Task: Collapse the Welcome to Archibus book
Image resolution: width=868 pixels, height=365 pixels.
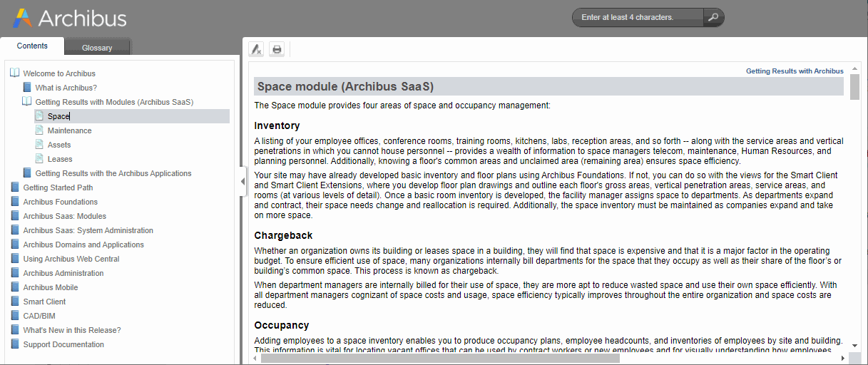Action: click(x=15, y=73)
